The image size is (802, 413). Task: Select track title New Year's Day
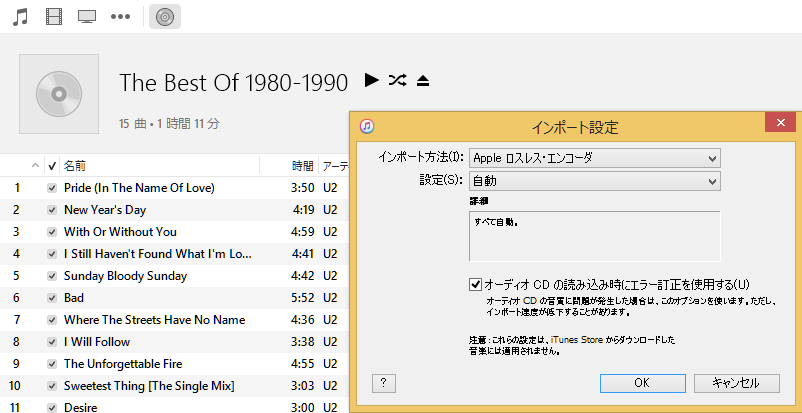tap(105, 210)
